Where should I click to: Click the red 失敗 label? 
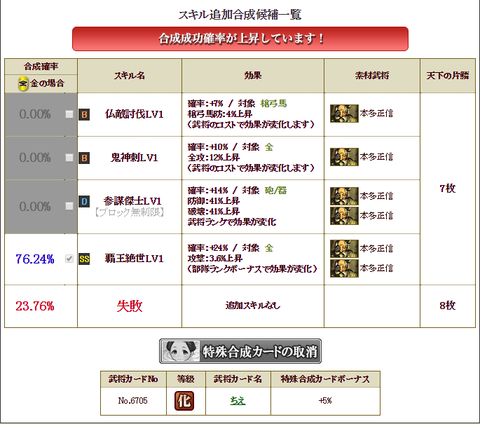pos(129,306)
